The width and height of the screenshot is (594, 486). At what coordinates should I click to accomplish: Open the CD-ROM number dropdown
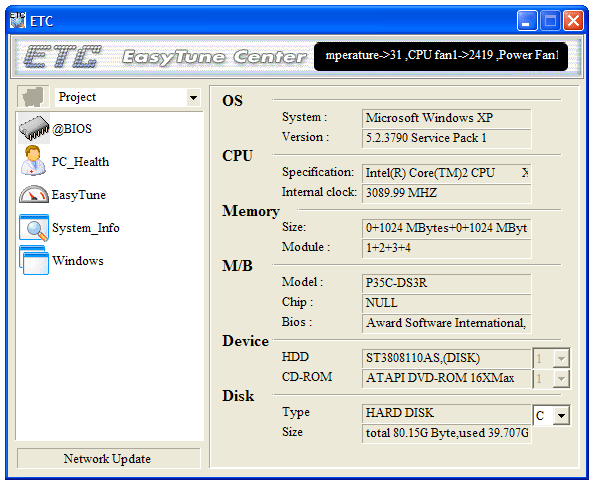(561, 378)
